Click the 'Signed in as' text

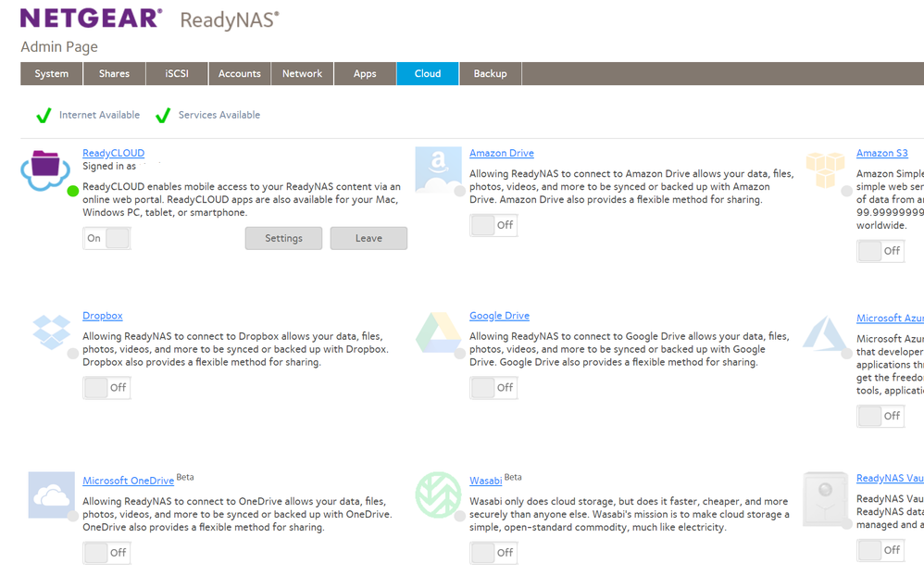(109, 166)
